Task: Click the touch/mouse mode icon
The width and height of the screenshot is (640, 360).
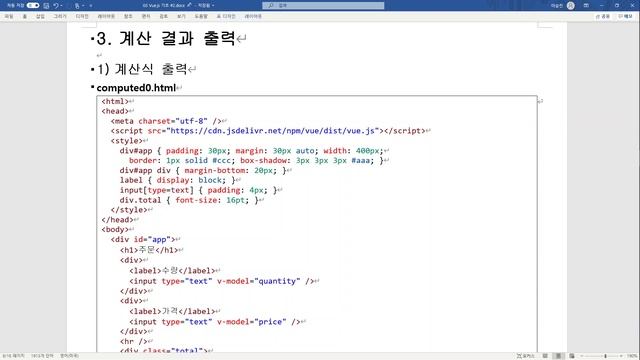Action: [77, 6]
